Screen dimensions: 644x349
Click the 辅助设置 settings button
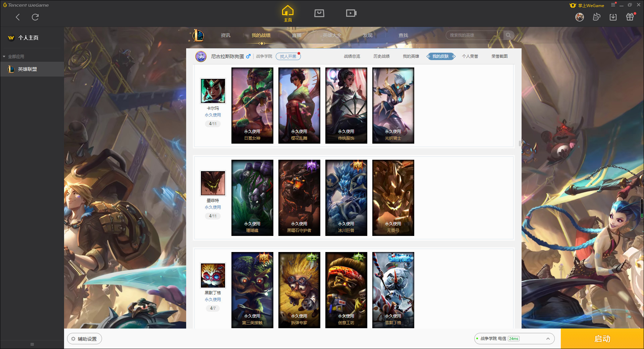coord(85,339)
